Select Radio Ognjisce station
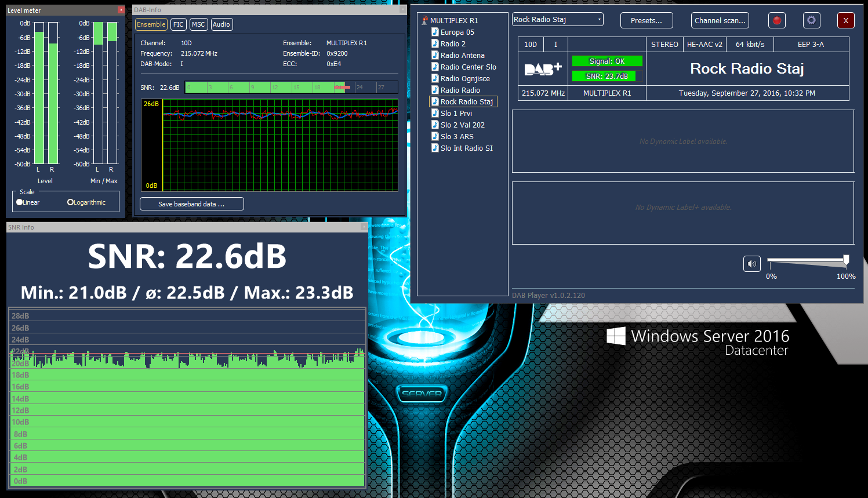The height and width of the screenshot is (498, 868). pos(465,78)
